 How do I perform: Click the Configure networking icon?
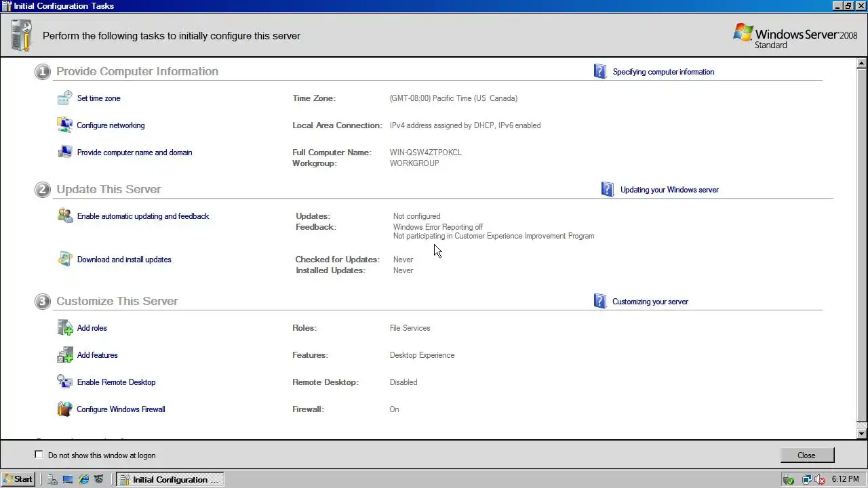64,125
